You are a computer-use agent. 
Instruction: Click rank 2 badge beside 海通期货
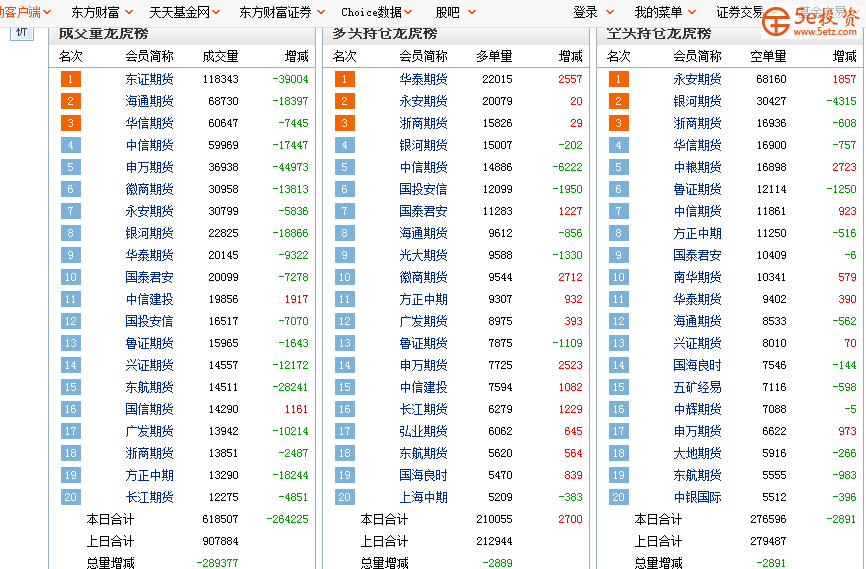[x=71, y=101]
